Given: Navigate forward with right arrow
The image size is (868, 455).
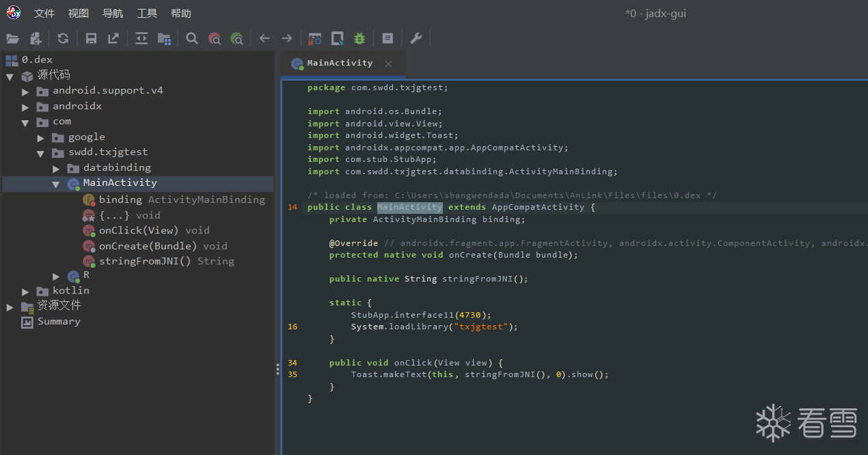Looking at the screenshot, I should pos(287,39).
